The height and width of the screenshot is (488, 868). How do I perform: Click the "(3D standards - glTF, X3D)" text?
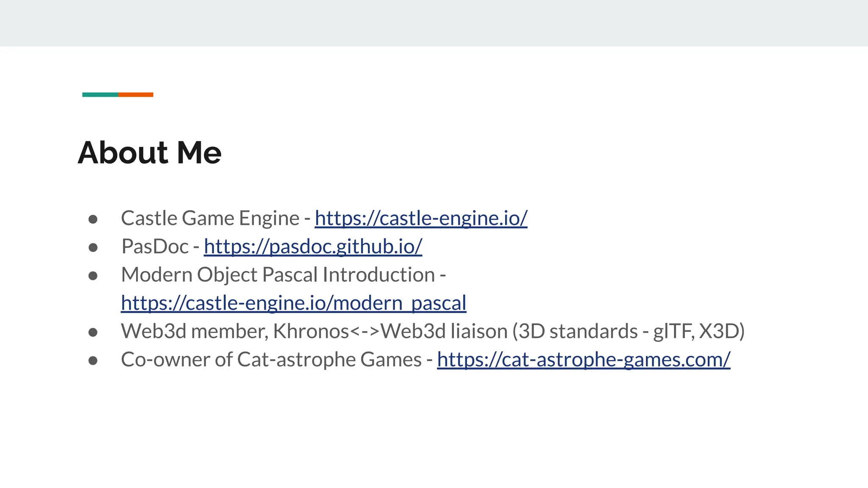tap(628, 331)
